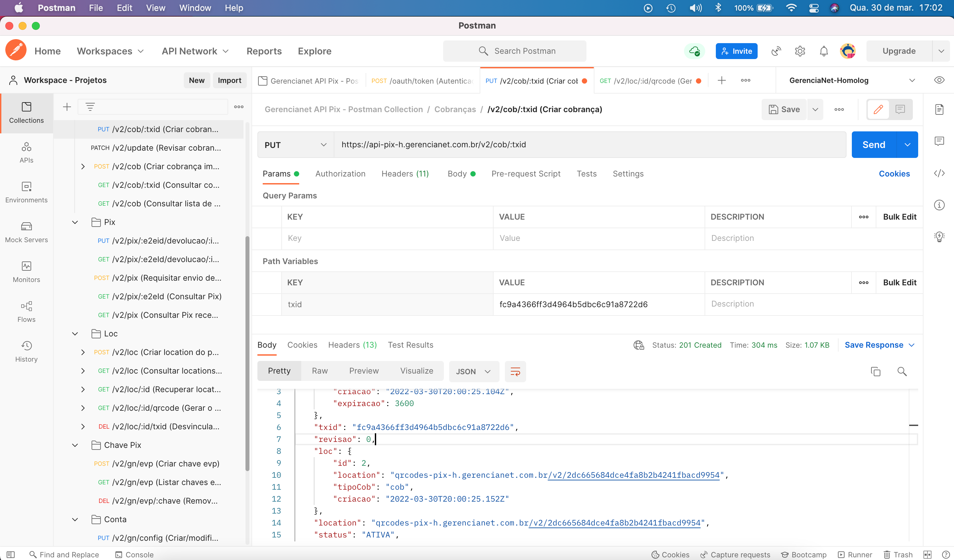Open the Pre-request Script tab
Viewport: 954px width, 560px height.
(x=525, y=174)
